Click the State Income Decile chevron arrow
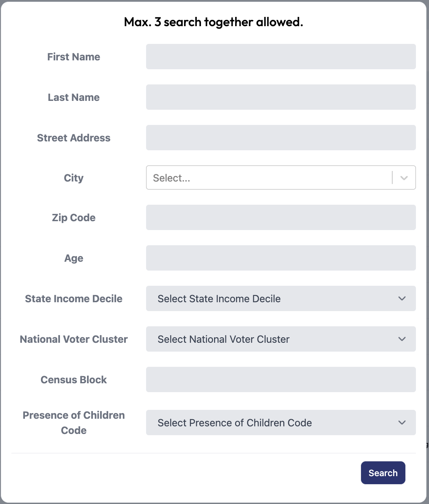 402,298
